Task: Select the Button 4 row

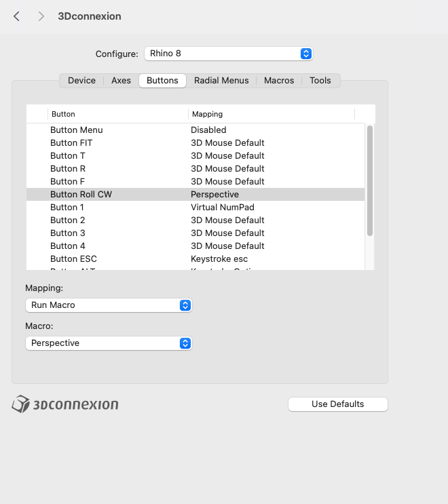Action: pos(195,246)
